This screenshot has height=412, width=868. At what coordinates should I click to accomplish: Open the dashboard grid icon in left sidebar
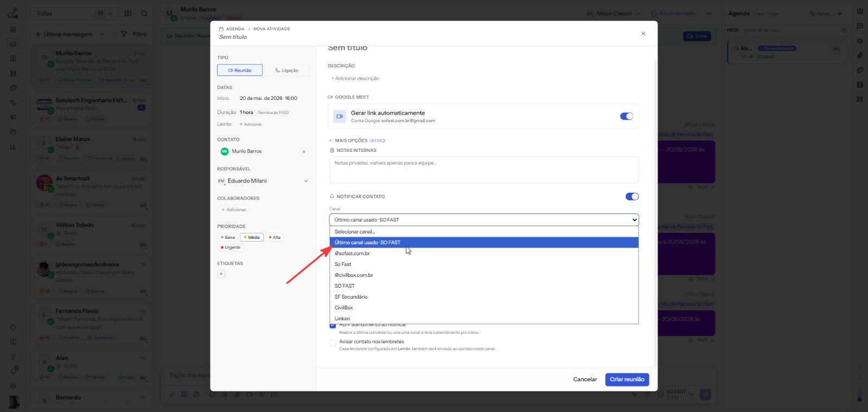(x=13, y=29)
